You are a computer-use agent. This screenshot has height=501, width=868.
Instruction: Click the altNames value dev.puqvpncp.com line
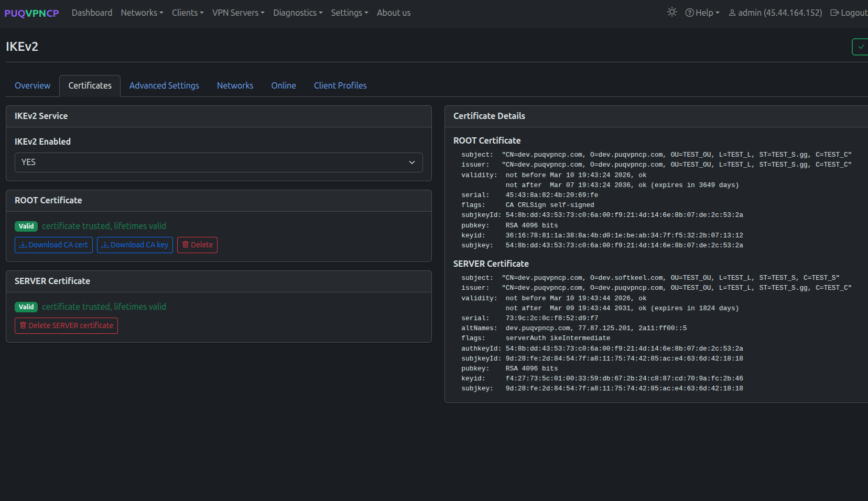[x=596, y=328]
